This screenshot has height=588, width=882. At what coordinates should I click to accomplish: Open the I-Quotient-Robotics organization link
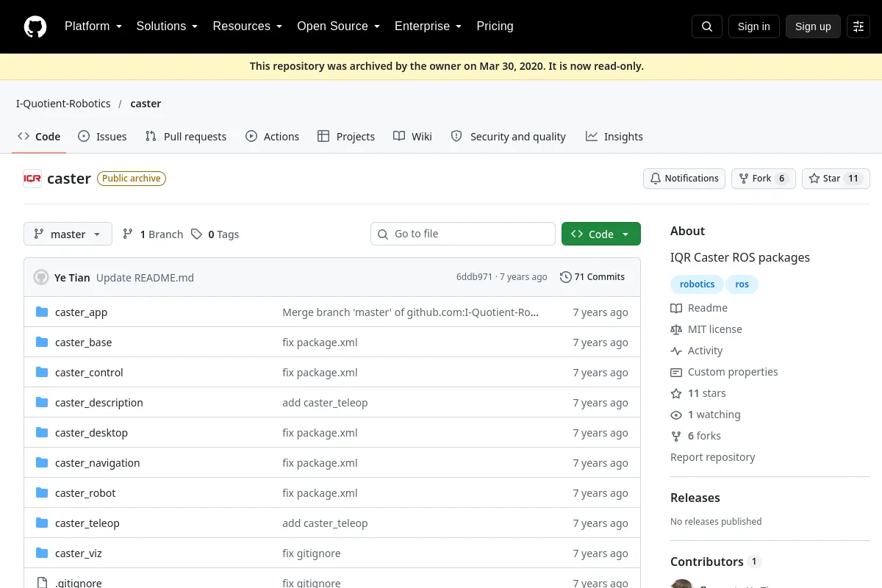click(63, 104)
